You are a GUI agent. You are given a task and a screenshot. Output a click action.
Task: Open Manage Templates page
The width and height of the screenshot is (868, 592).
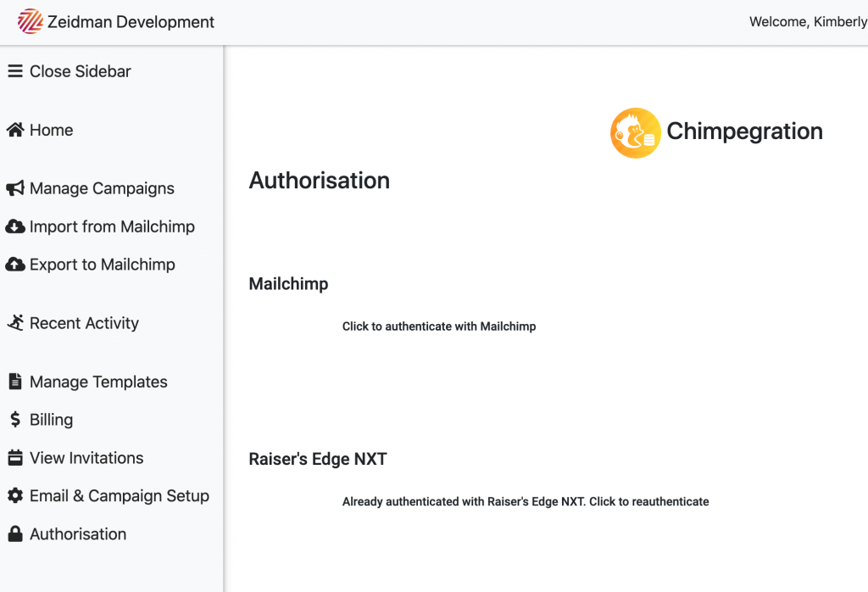[98, 382]
